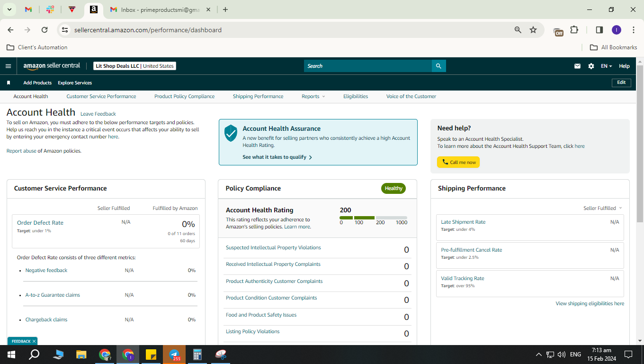Switch to the first Gmail tab
The width and height of the screenshot is (644, 364).
(x=28, y=9)
